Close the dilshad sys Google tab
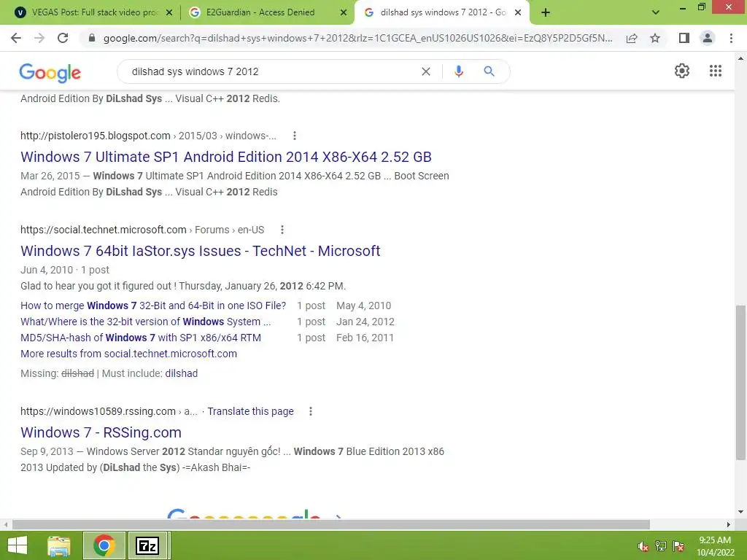Screen dimensions: 747x560 point(518,13)
